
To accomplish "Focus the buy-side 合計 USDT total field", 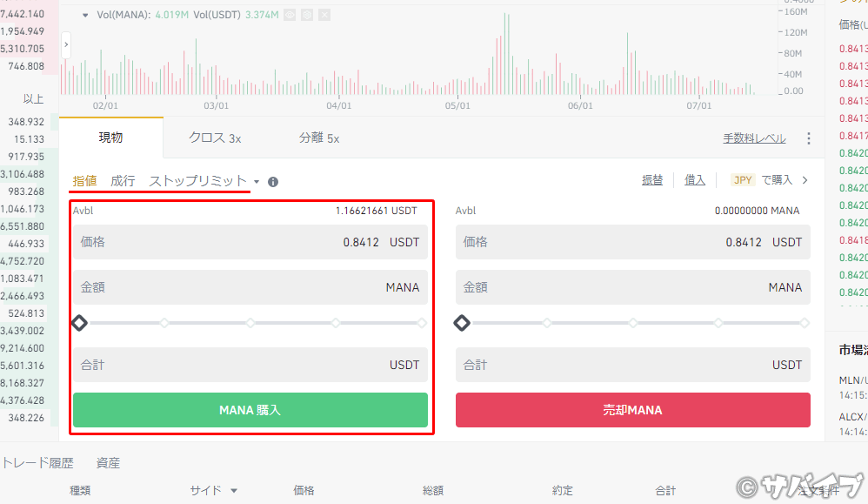I will [250, 365].
